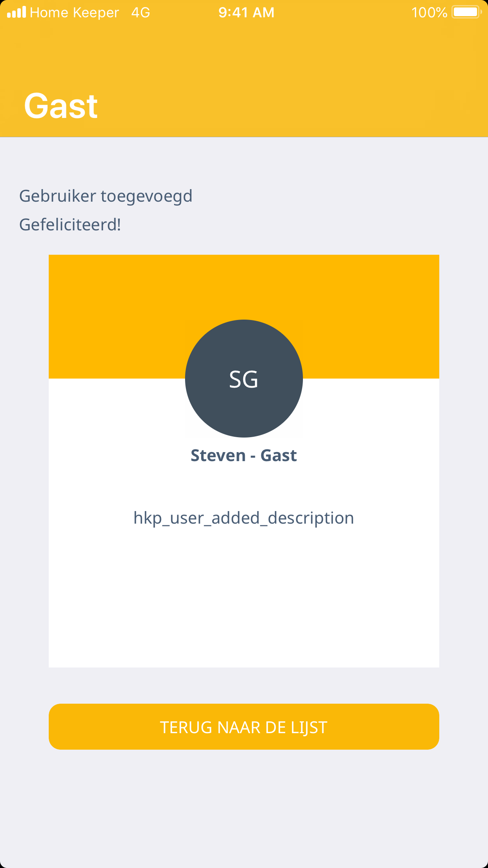Tap the yellow banner of the user card
488x868 pixels.
[118, 307]
